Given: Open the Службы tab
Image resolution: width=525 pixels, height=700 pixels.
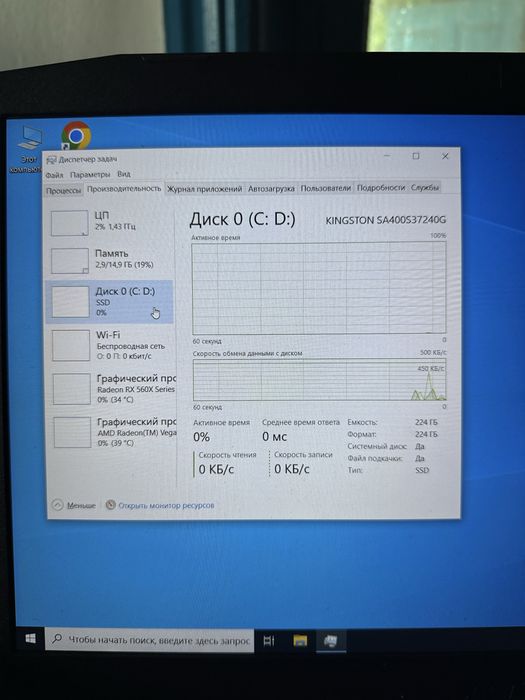Looking at the screenshot, I should click(425, 188).
